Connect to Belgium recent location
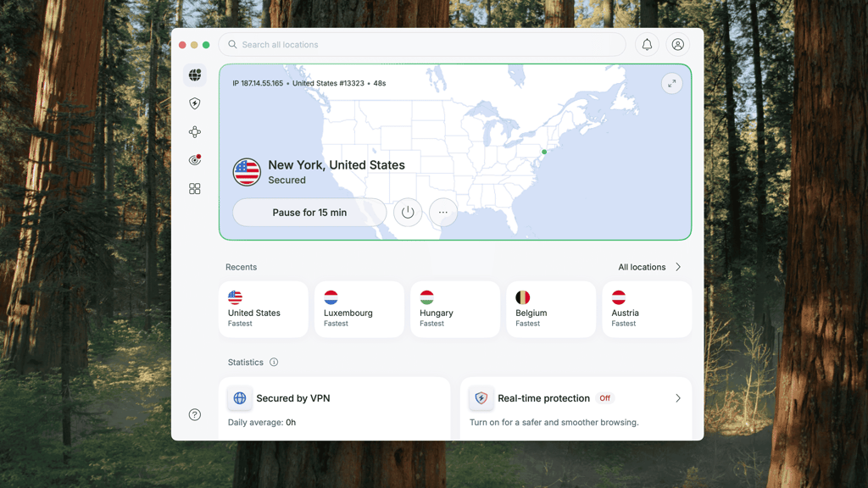 click(551, 308)
